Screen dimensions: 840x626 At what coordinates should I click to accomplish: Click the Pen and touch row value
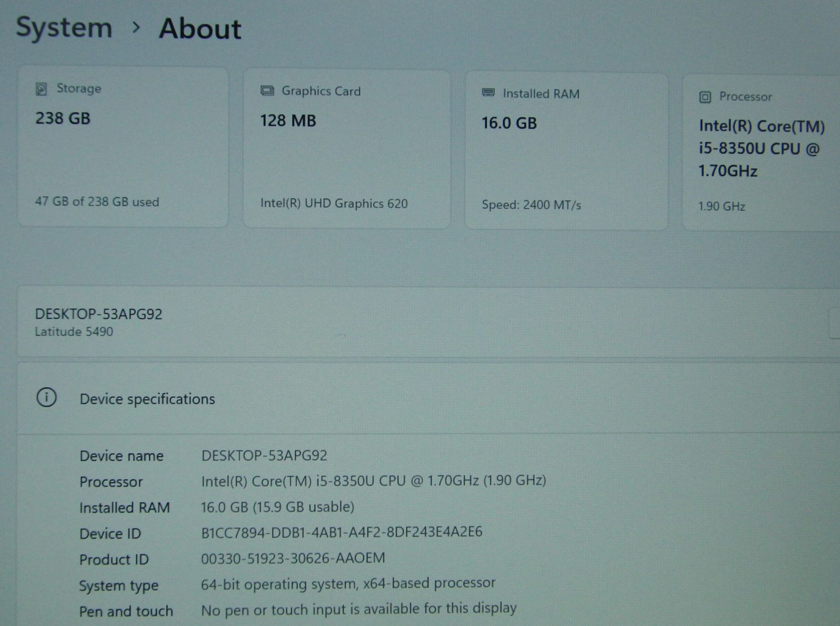click(x=359, y=609)
